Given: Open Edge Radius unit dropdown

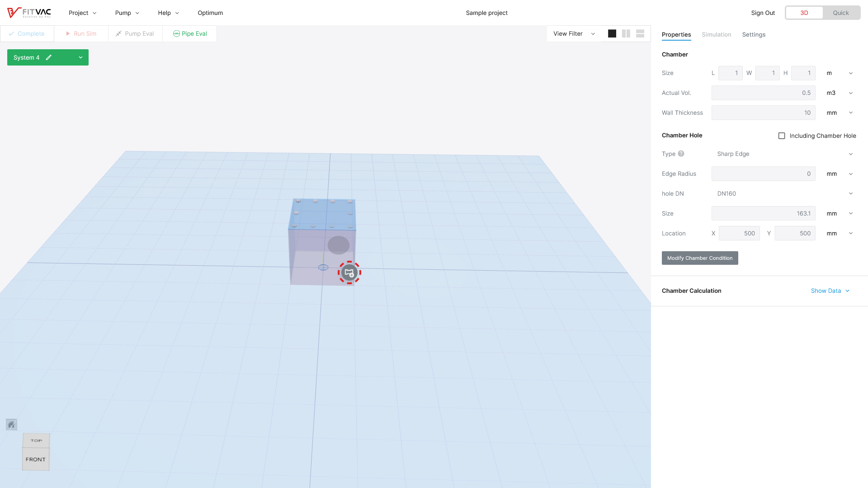Looking at the screenshot, I should coord(839,174).
